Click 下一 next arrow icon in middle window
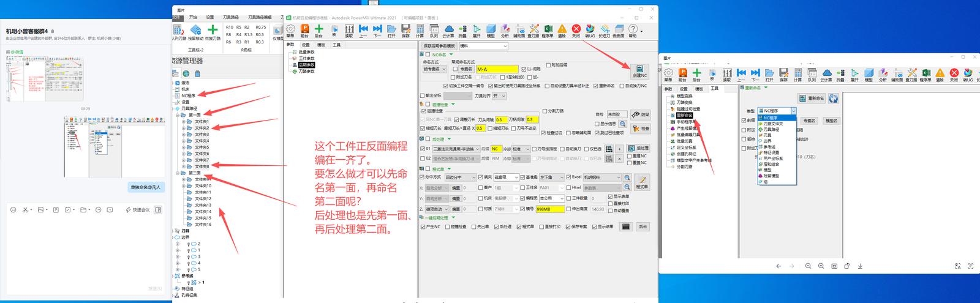Image resolution: width=980 pixels, height=303 pixels. [377, 29]
